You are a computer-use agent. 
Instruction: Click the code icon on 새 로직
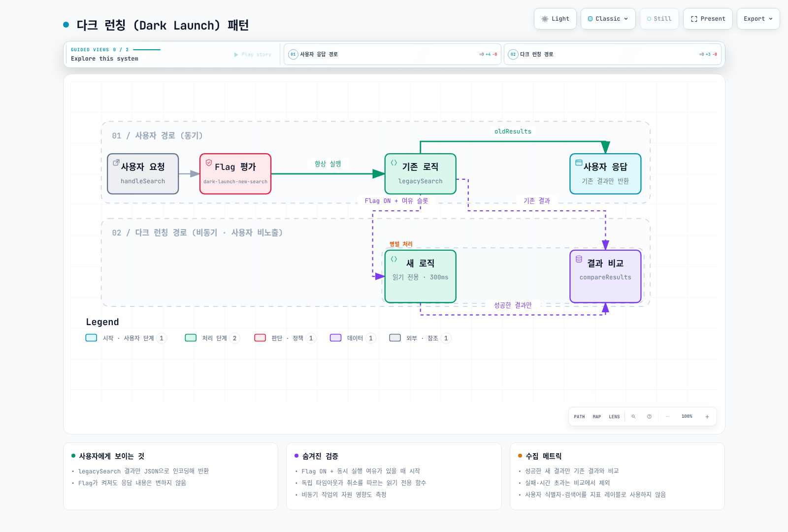pos(394,259)
